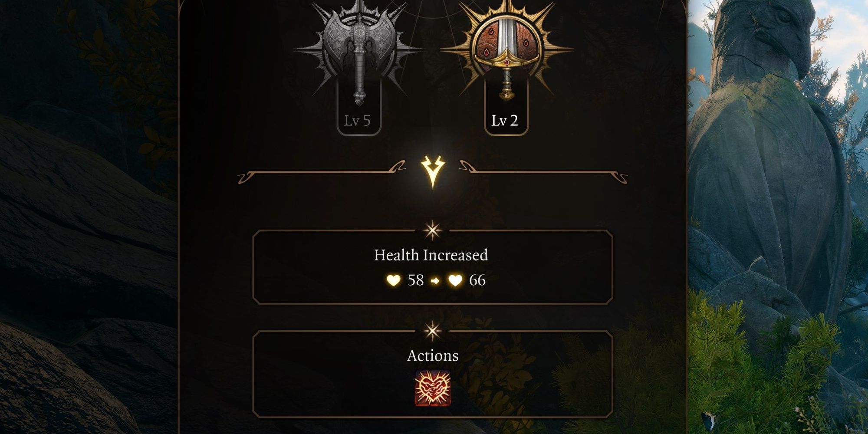Click the star ornament above Health Increased

[x=432, y=230]
